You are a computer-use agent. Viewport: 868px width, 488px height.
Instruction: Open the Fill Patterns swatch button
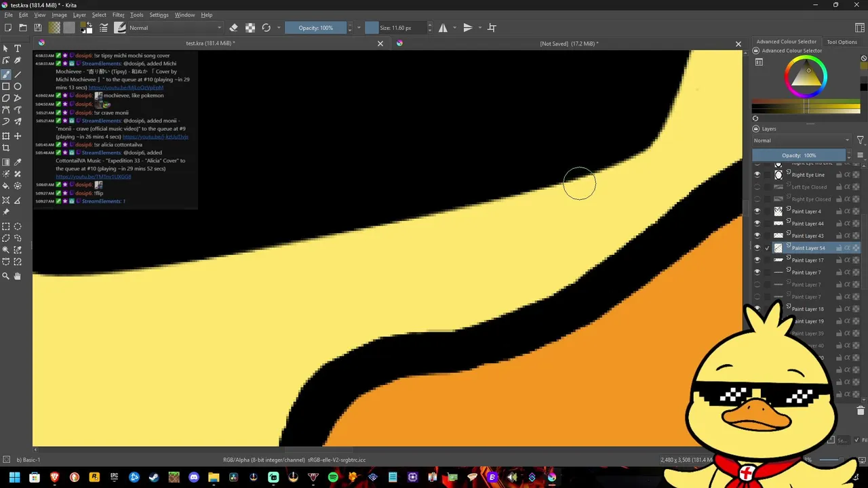(69, 28)
